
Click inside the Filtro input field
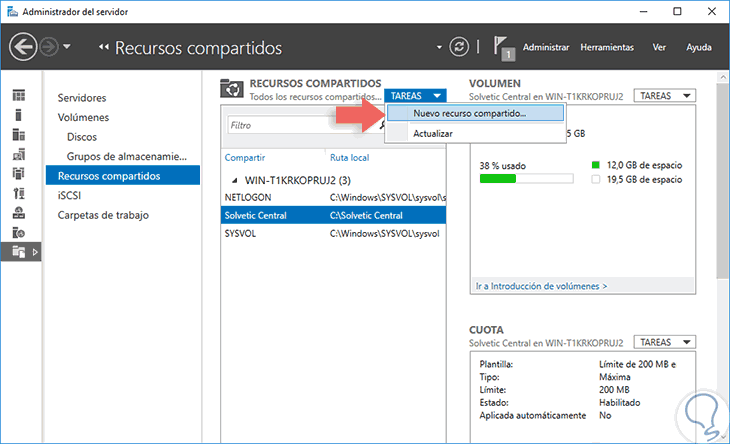point(303,125)
